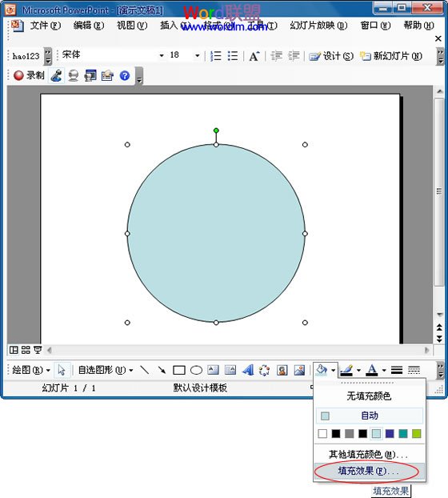Toggle the select objects arrow tool
This screenshot has height=498, width=448.
[62, 370]
